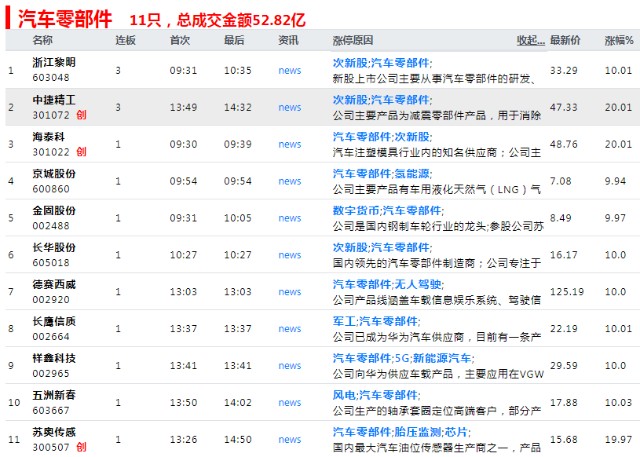The height and width of the screenshot is (457, 640).
Task: Click the 资讯 column header
Action: coord(289,40)
